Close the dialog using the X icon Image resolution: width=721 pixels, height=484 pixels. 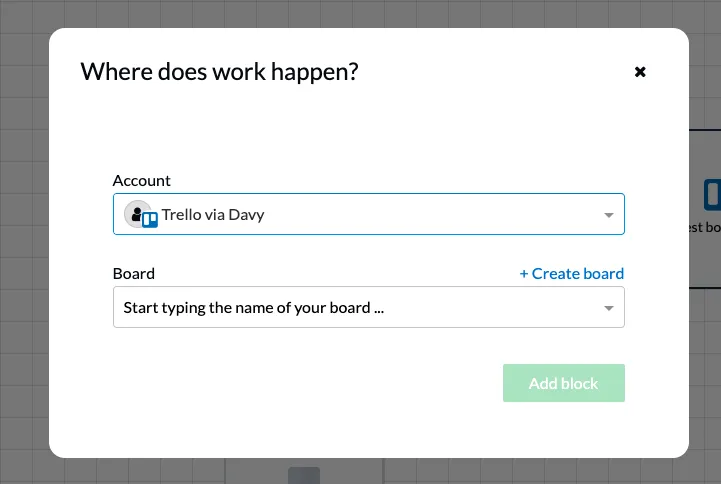coord(640,72)
